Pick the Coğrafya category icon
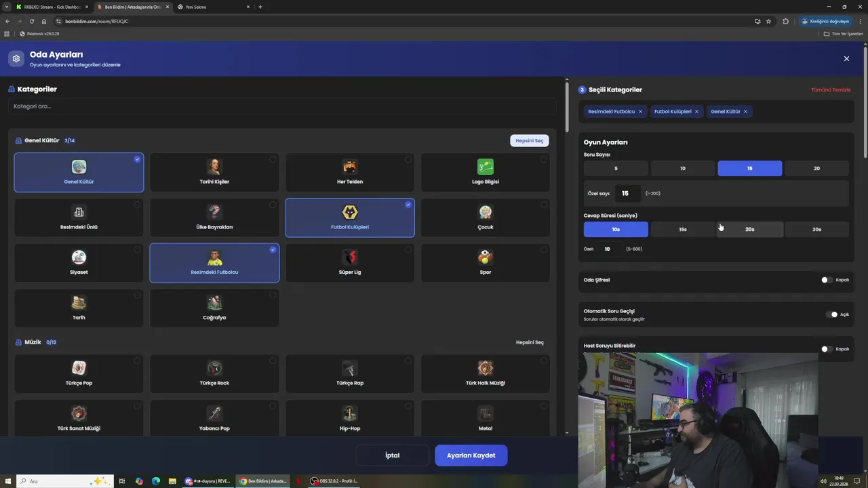The width and height of the screenshot is (868, 488). click(214, 302)
